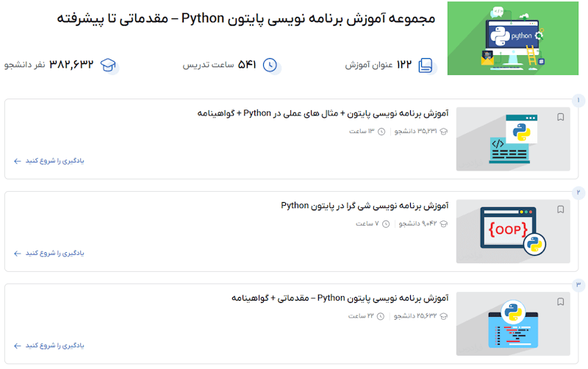This screenshot has height=369, width=588.
Task: Click the number 1 badge on first card
Action: (x=578, y=100)
